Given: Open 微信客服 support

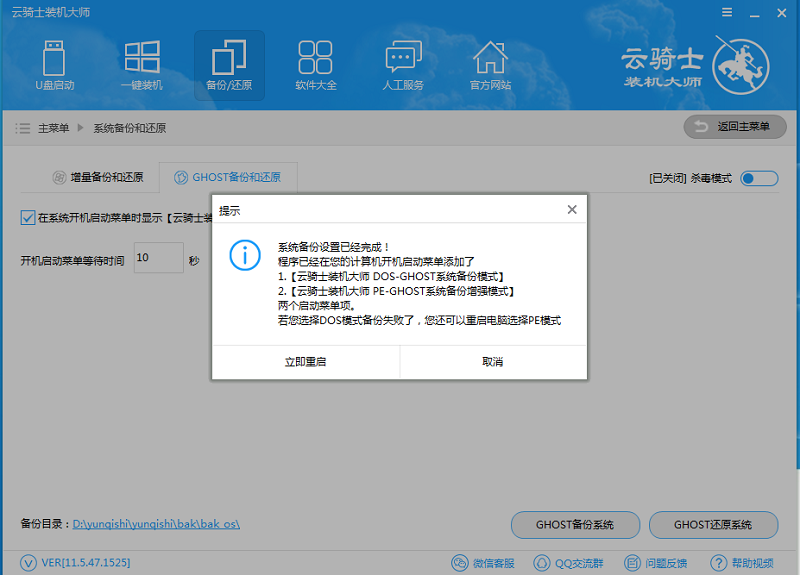Looking at the screenshot, I should pos(483,563).
